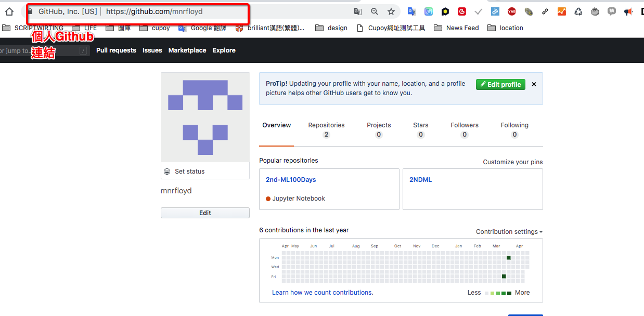Expand the Contribution settings dropdown

click(509, 232)
